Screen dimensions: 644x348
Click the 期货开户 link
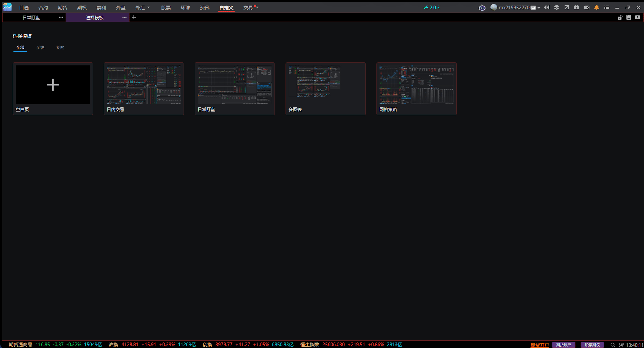[540, 345]
